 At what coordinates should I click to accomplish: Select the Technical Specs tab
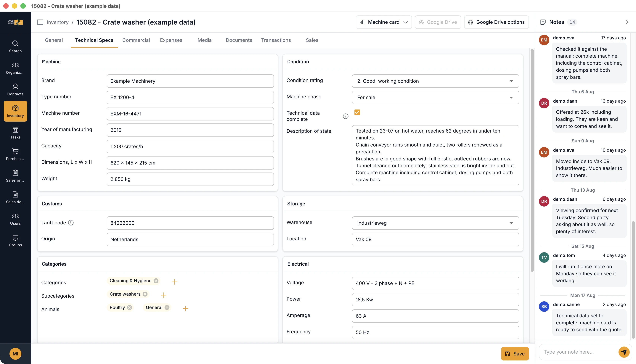(94, 40)
